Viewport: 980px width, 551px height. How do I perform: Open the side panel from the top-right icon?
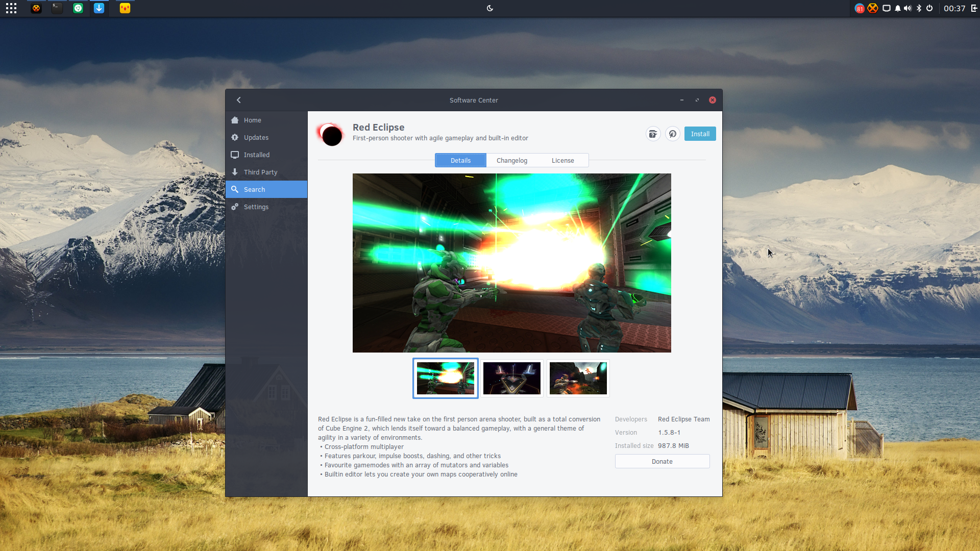974,8
